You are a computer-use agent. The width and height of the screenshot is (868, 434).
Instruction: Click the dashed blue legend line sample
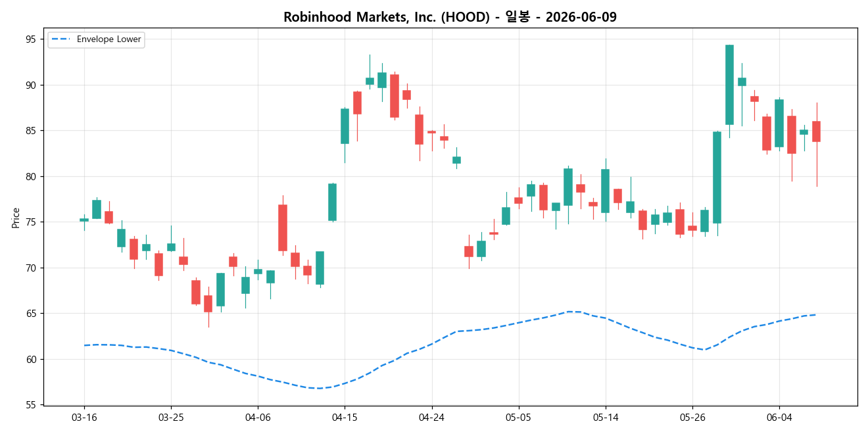[x=61, y=39]
